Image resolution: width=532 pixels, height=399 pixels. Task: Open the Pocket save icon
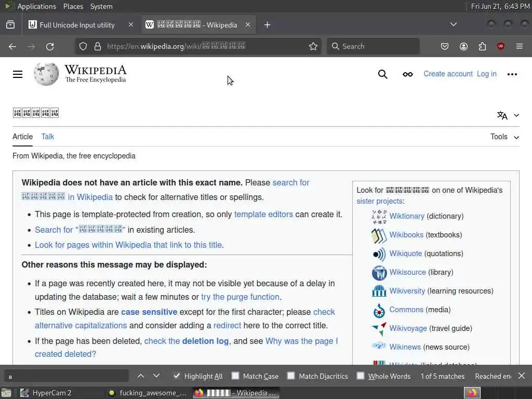[x=445, y=46]
